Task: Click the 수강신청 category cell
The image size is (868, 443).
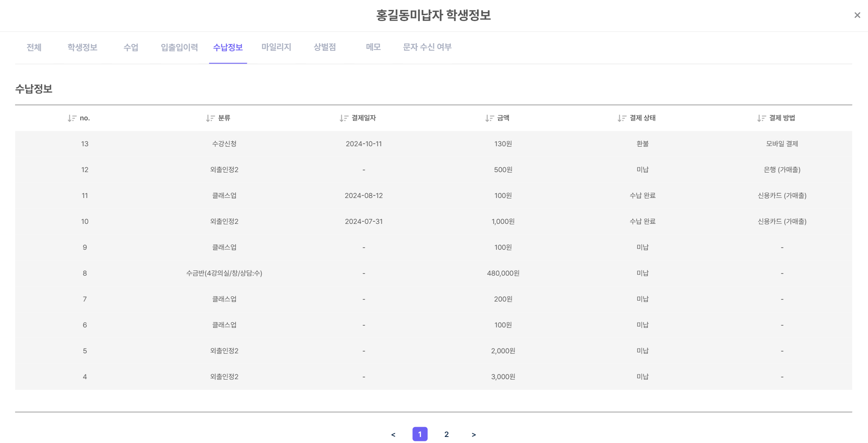Action: pyautogui.click(x=224, y=144)
